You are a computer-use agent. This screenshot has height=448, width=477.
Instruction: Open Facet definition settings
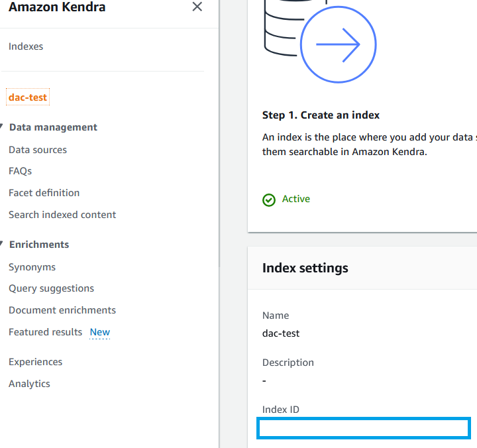(44, 193)
